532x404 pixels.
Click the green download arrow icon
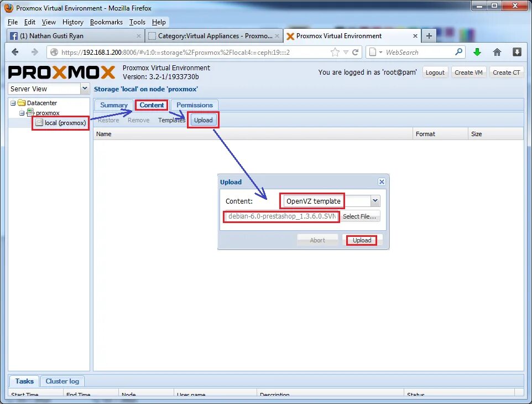(x=477, y=52)
